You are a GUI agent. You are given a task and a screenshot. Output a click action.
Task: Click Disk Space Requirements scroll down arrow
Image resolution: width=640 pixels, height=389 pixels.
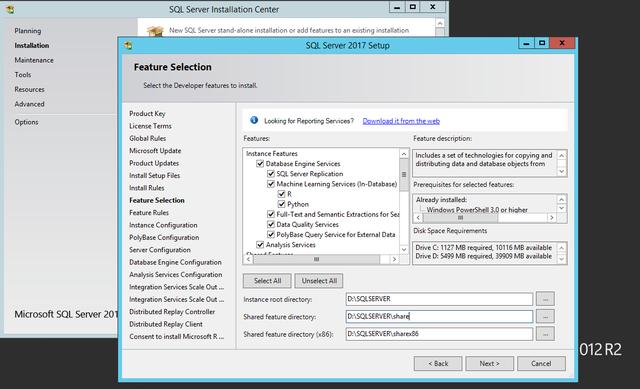(x=562, y=259)
